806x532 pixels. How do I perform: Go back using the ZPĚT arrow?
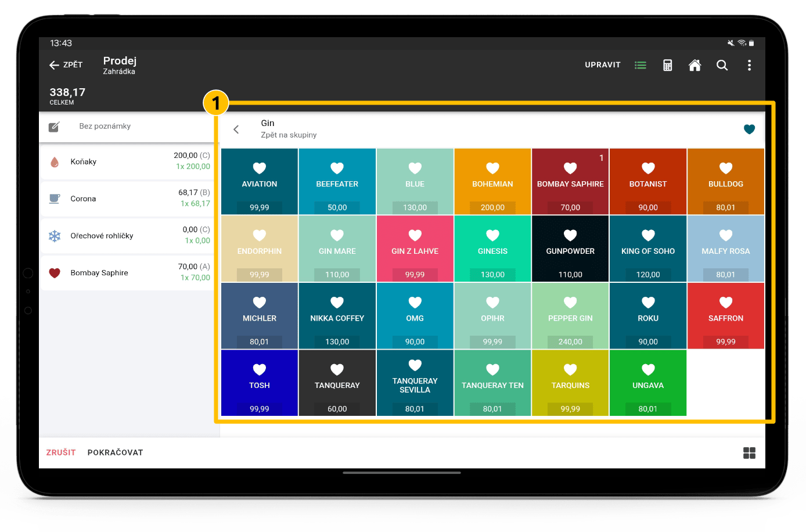(x=66, y=65)
